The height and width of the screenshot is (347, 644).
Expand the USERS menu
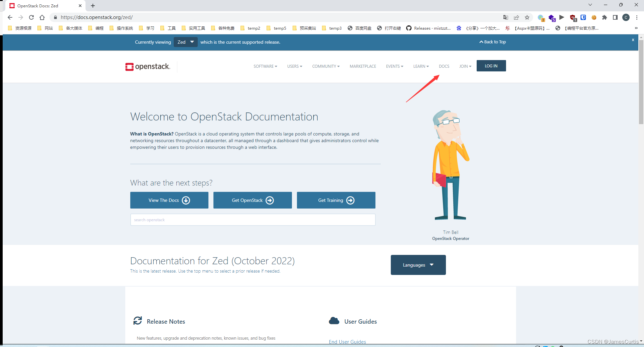[295, 66]
